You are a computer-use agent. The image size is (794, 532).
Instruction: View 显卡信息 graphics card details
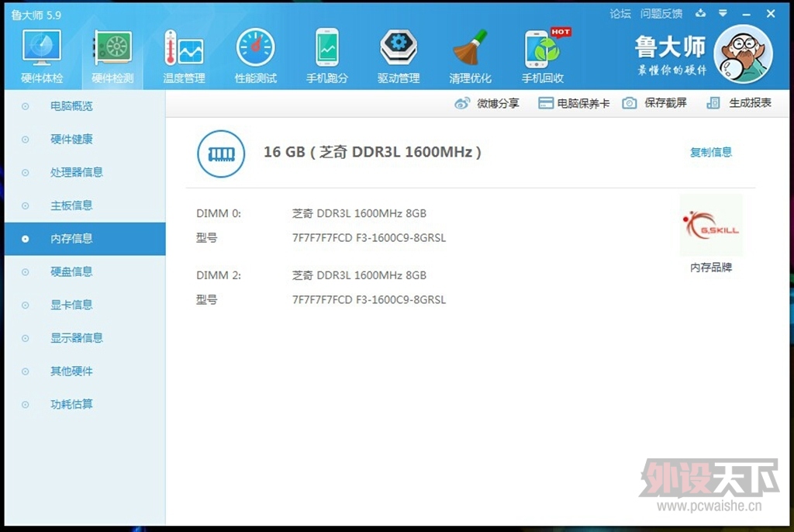pyautogui.click(x=71, y=305)
